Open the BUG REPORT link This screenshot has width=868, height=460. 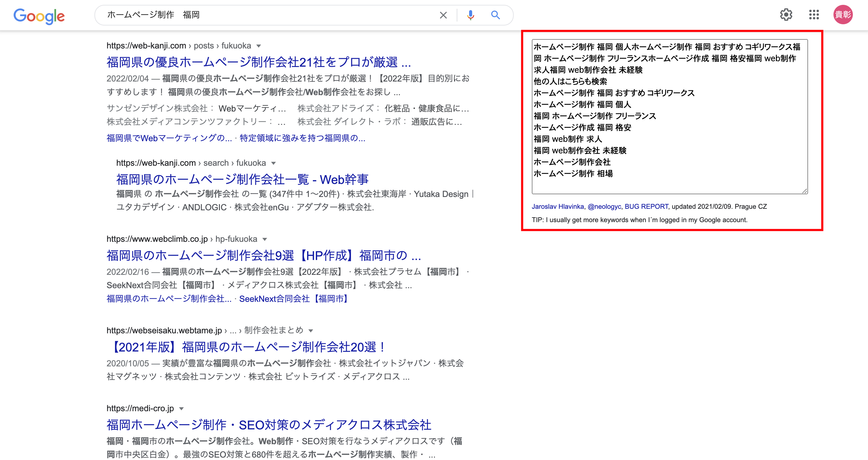[646, 206]
